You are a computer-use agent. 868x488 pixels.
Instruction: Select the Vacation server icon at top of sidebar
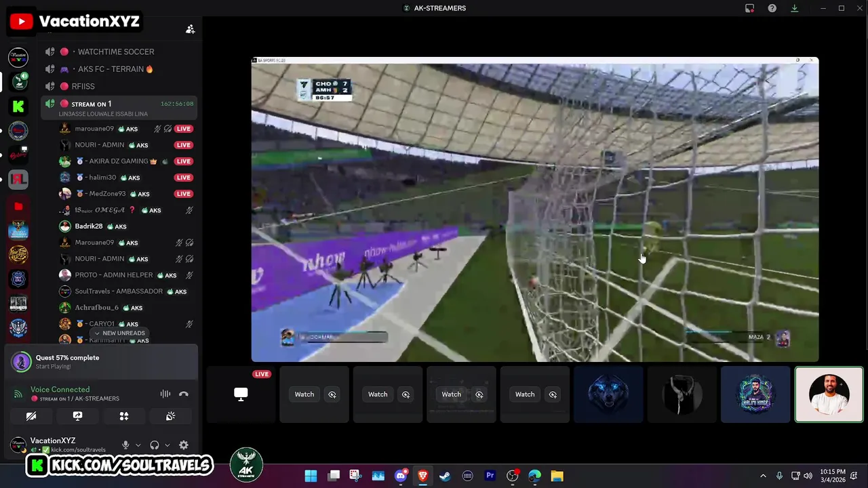click(18, 57)
